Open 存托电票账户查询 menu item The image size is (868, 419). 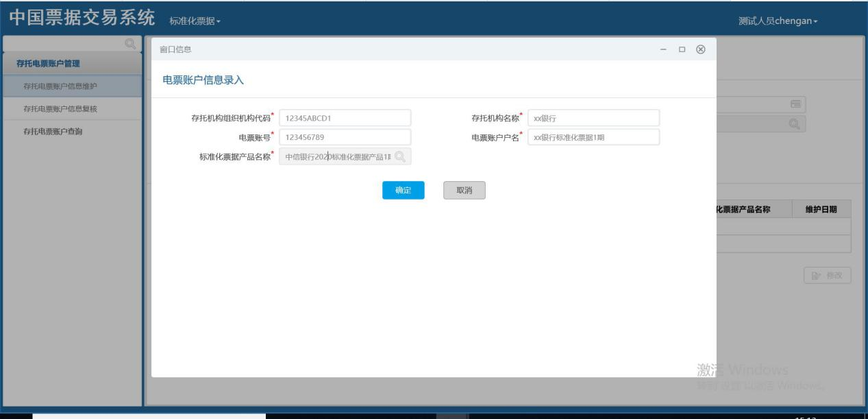pos(73,131)
